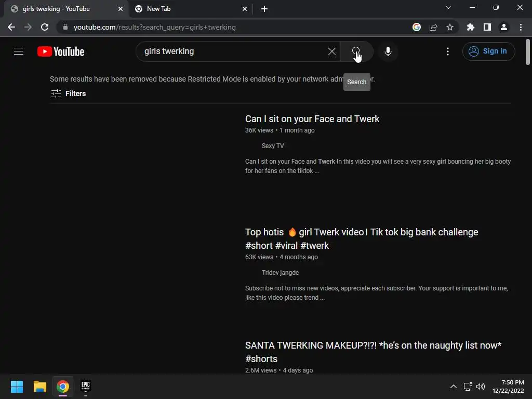Open network status tray icon
532x399 pixels.
click(468, 387)
